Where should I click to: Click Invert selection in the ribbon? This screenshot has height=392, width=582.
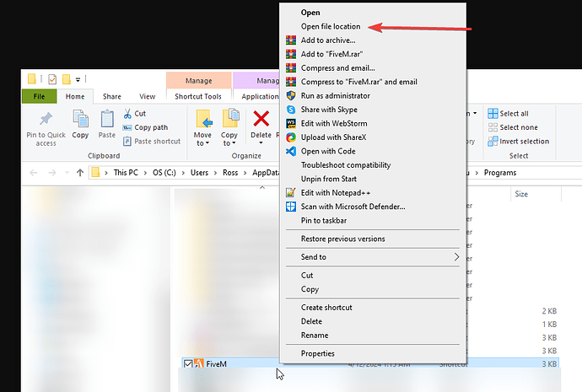[x=518, y=142]
